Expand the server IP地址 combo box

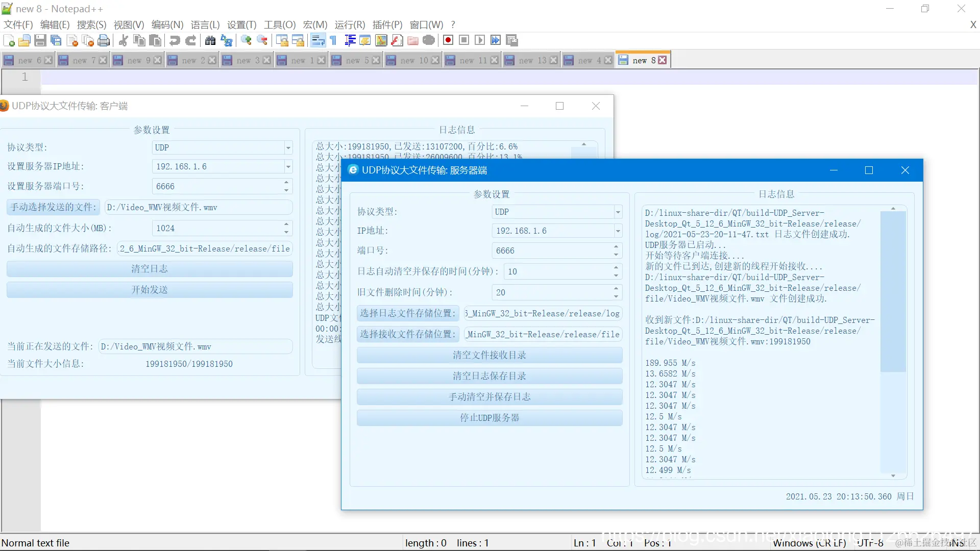[618, 231]
